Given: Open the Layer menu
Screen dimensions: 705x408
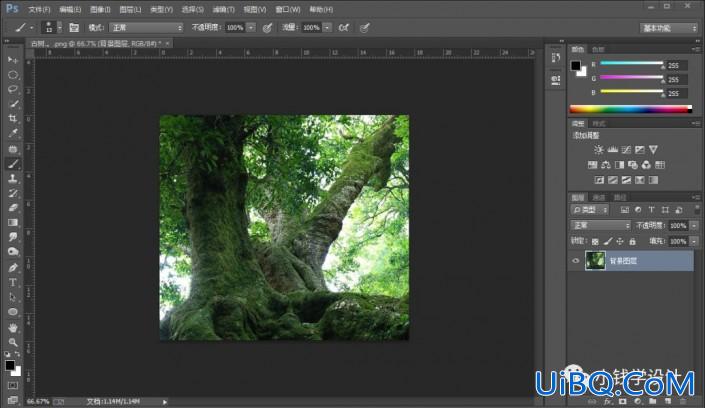Looking at the screenshot, I should (x=130, y=9).
